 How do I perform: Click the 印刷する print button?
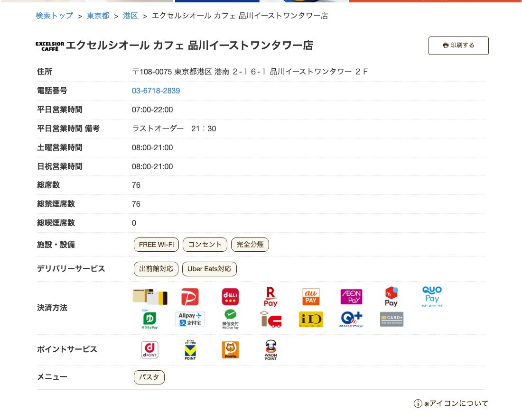point(458,46)
